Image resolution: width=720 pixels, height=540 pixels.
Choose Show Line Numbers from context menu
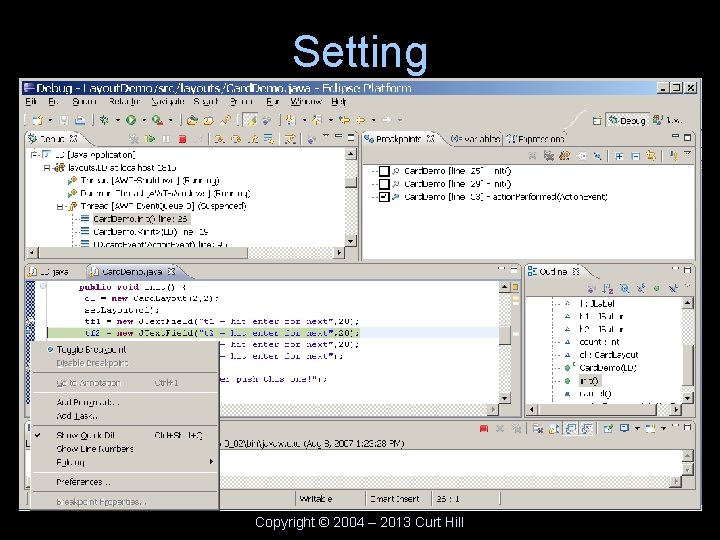click(x=124, y=449)
